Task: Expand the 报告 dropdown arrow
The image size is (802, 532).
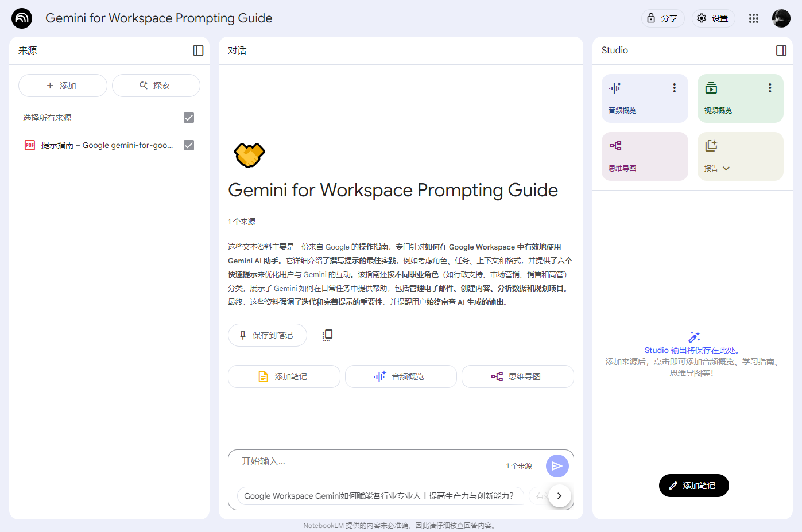Action: [x=726, y=169]
